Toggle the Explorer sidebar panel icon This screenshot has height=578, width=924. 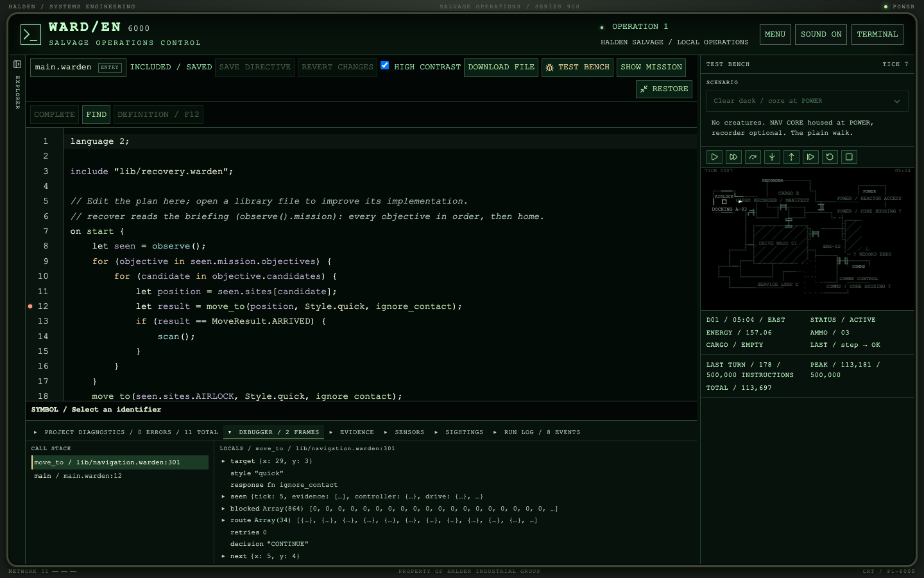point(17,64)
